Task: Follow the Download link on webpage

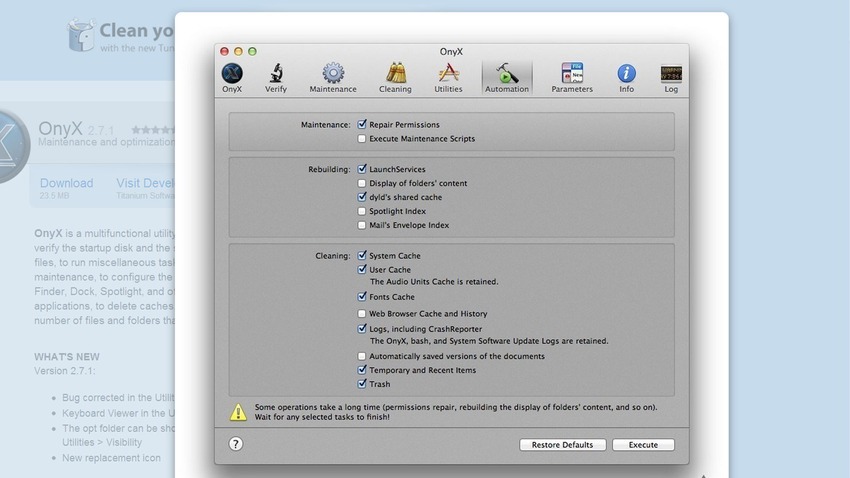Action: click(66, 183)
